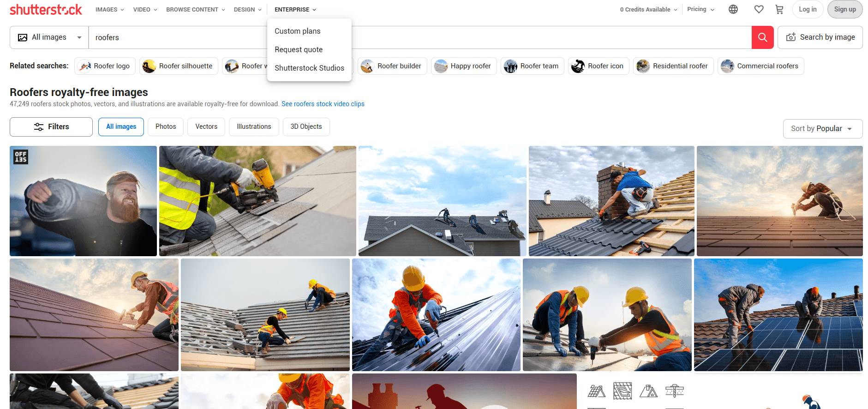Click the Happy roofer related search
This screenshot has height=409, width=868.
(464, 66)
